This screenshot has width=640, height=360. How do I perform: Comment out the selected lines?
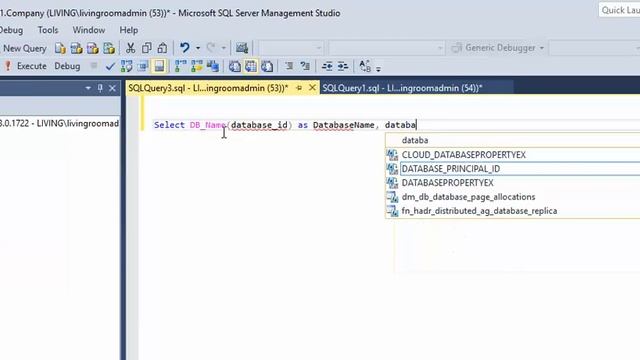click(x=289, y=66)
